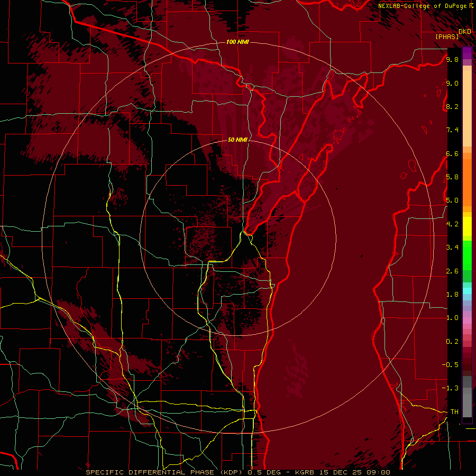This screenshot has height=476, width=476.
Task: Click the pink band on the color bar
Action: pos(467,321)
